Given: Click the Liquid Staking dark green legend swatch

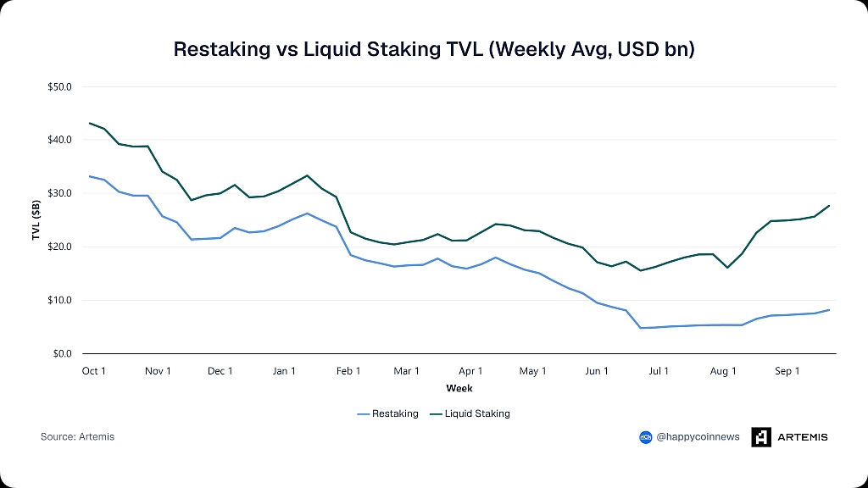Looking at the screenshot, I should pos(437,413).
